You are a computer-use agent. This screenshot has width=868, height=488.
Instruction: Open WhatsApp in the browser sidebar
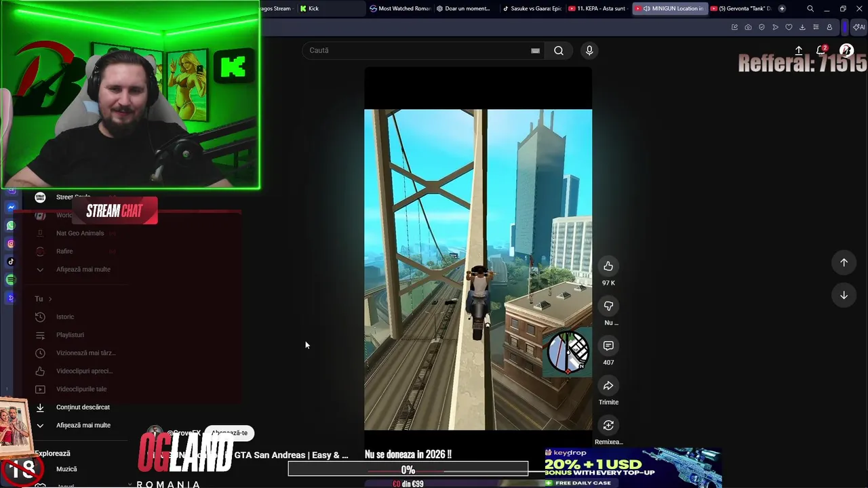(11, 226)
